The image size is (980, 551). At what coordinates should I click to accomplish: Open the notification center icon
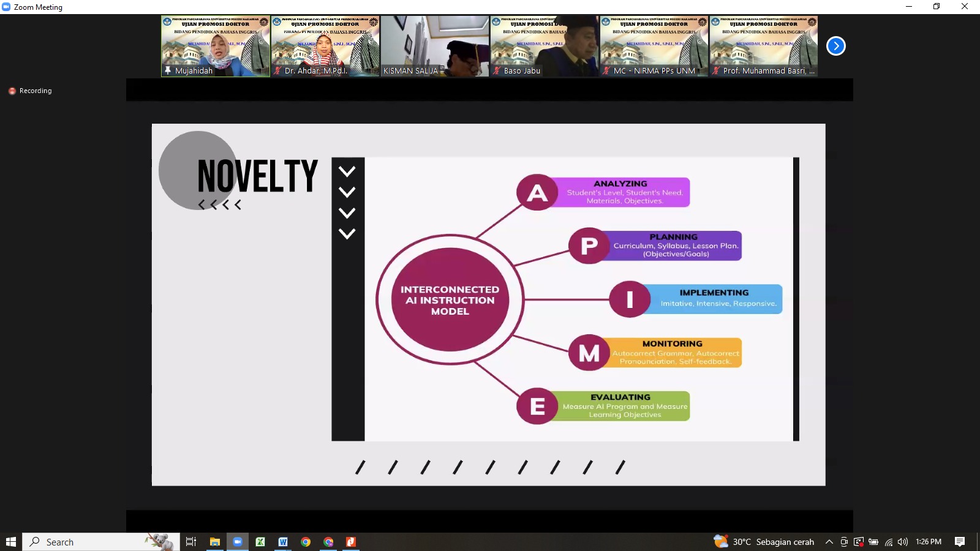pos(960,542)
